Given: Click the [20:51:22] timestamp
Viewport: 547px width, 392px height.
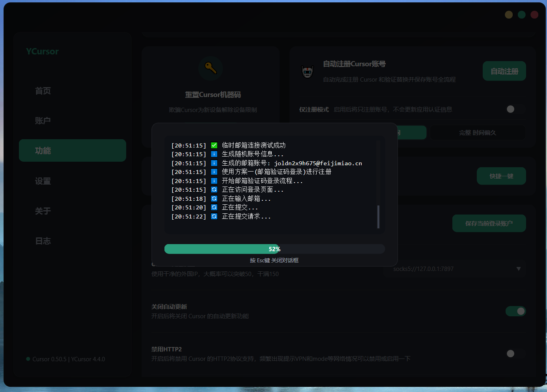Looking at the screenshot, I should pos(189,217).
